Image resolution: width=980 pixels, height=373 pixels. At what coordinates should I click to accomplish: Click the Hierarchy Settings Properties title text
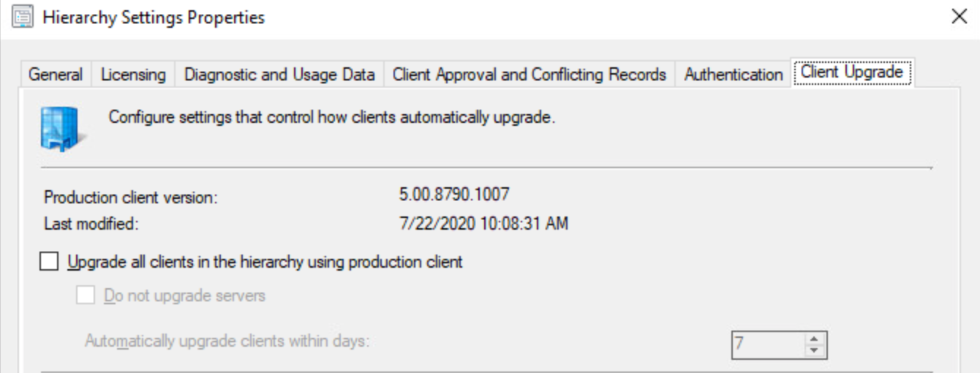pyautogui.click(x=154, y=17)
